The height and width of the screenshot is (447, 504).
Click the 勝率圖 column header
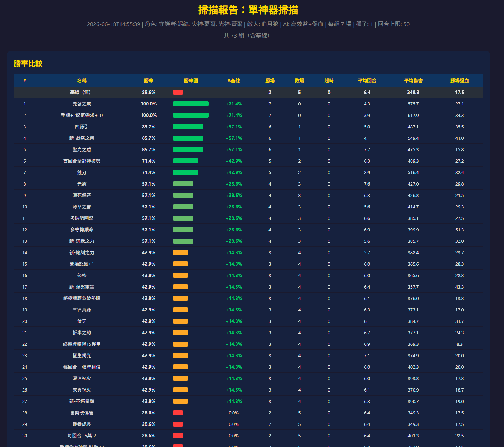click(x=191, y=80)
